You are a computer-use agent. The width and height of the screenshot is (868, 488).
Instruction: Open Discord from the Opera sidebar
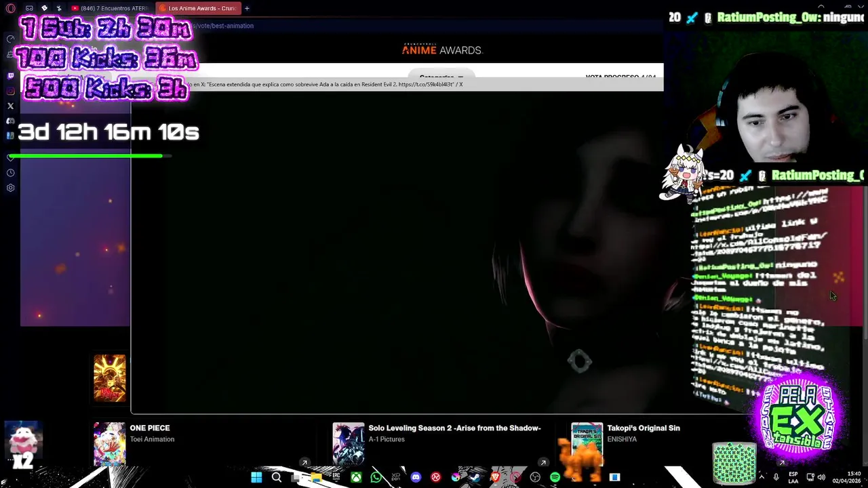point(10,121)
